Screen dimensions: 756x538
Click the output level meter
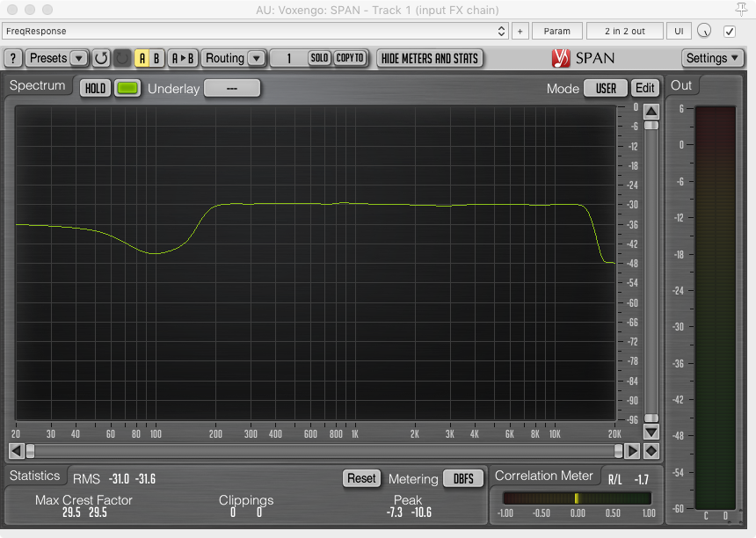[x=716, y=308]
